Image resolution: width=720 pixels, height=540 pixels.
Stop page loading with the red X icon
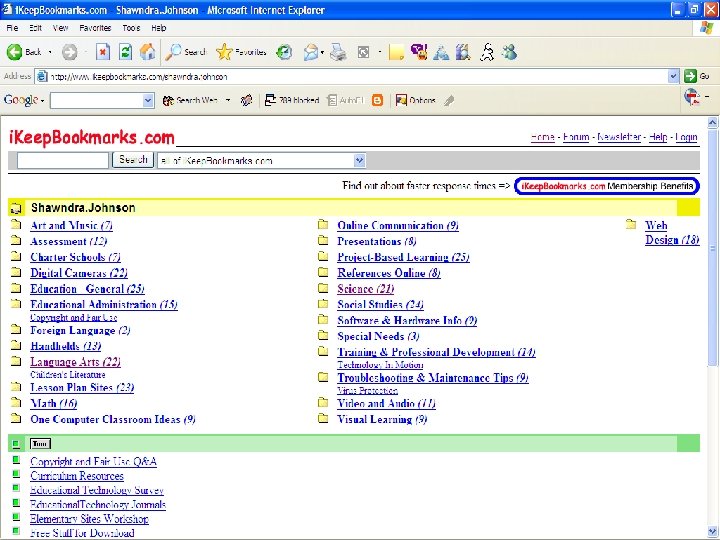[x=103, y=52]
